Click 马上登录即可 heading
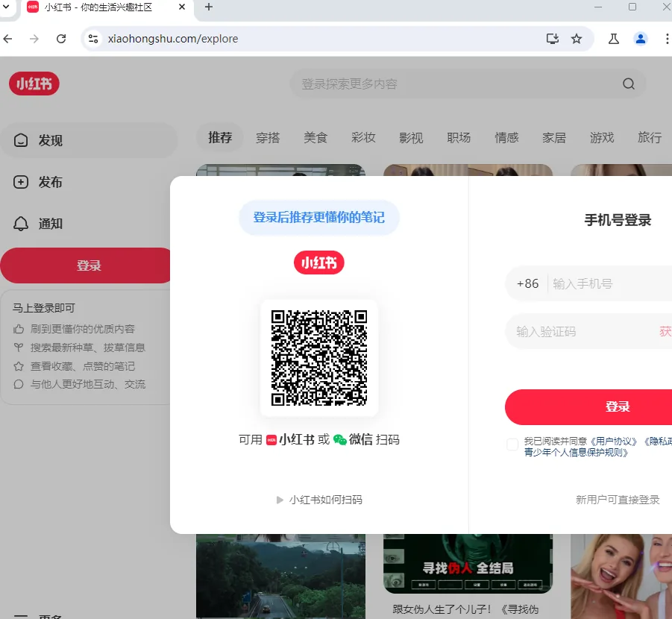672x619 pixels. [44, 308]
